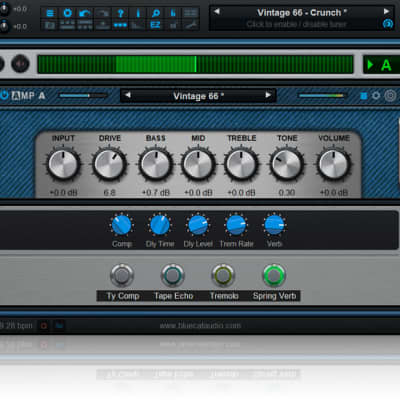This screenshot has width=400, height=400.
Task: Click the upper gain knob showing +0.0
Action: (4, 9)
